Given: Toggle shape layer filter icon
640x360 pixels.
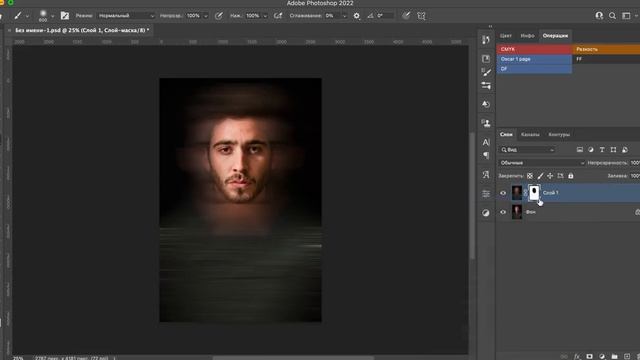Looking at the screenshot, I should pyautogui.click(x=613, y=150).
